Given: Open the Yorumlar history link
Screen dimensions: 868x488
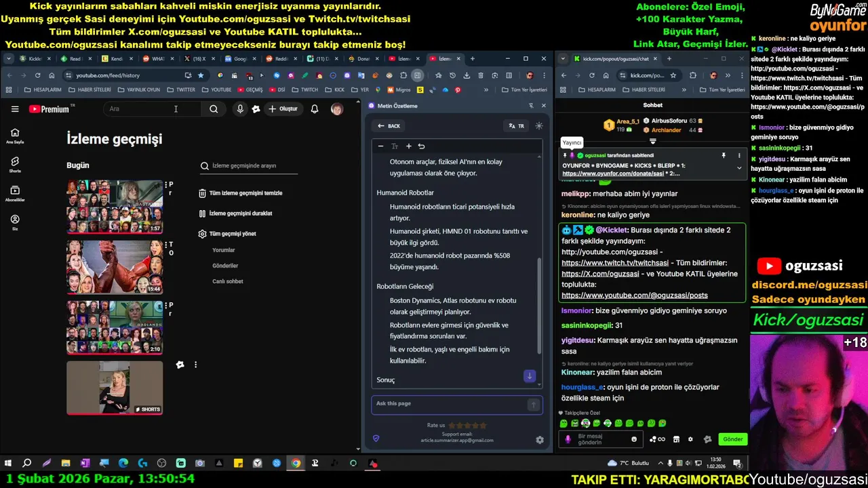Looking at the screenshot, I should click(x=224, y=250).
